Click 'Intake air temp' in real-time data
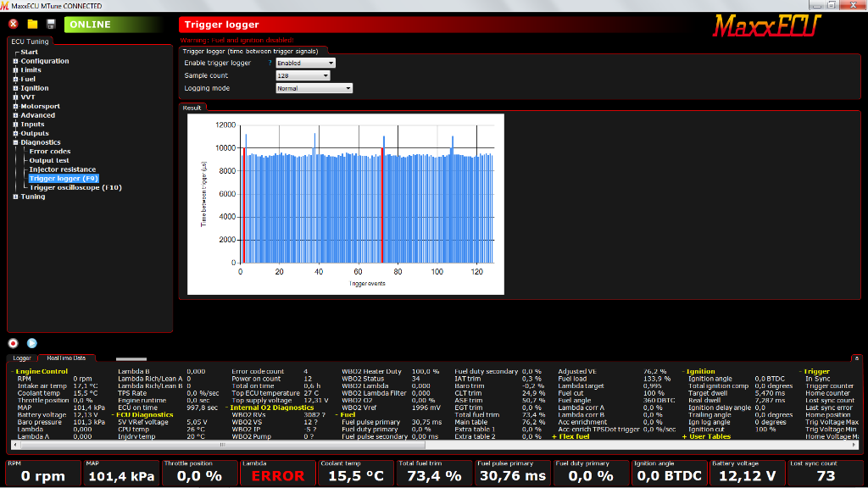The width and height of the screenshot is (868, 488). click(42, 386)
